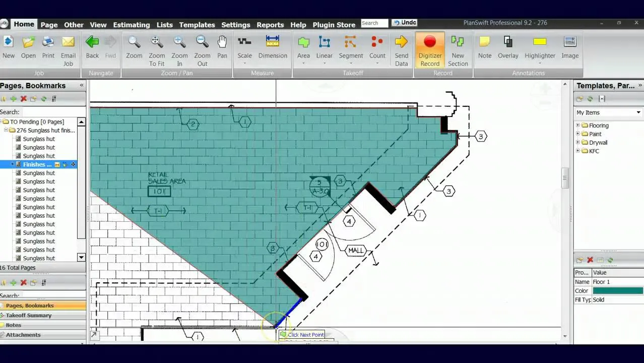
Task: Select the Highlighter annotation tool
Action: [540, 48]
